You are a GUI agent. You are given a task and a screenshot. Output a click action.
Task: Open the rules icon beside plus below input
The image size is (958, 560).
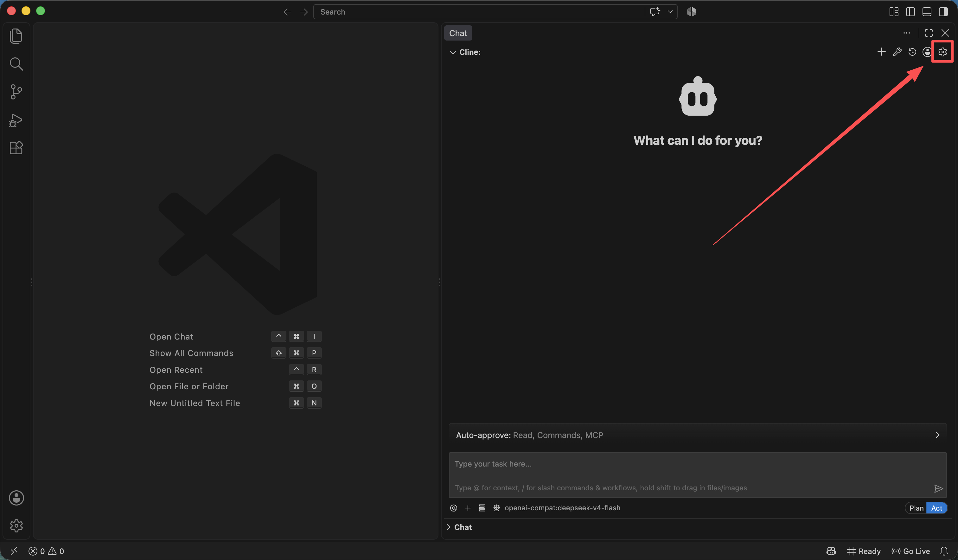(x=482, y=508)
